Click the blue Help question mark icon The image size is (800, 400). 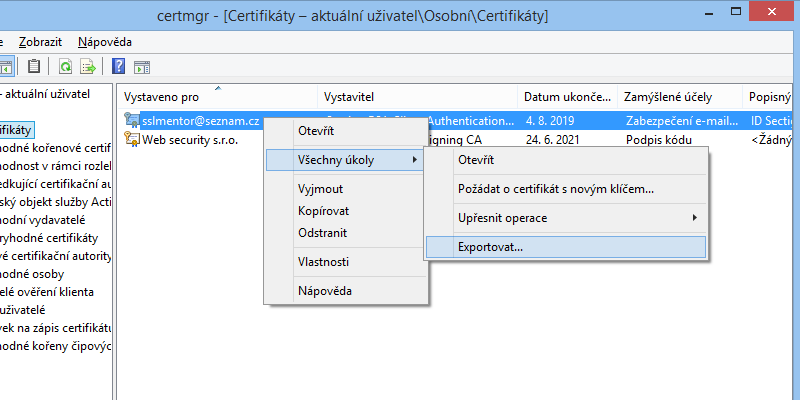click(x=118, y=67)
